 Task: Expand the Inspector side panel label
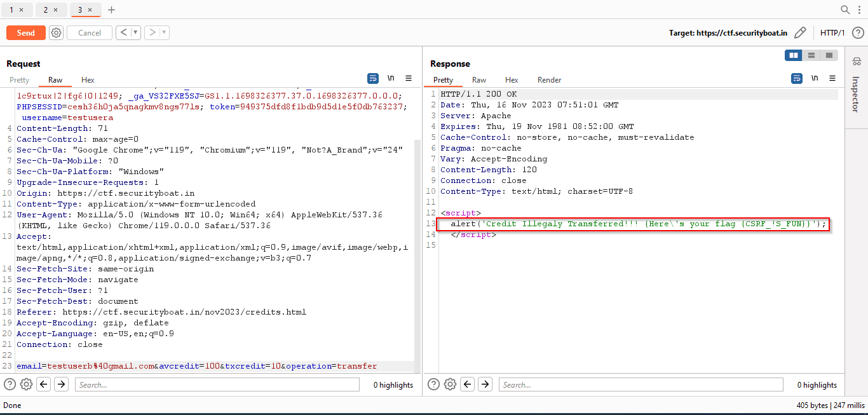click(856, 94)
